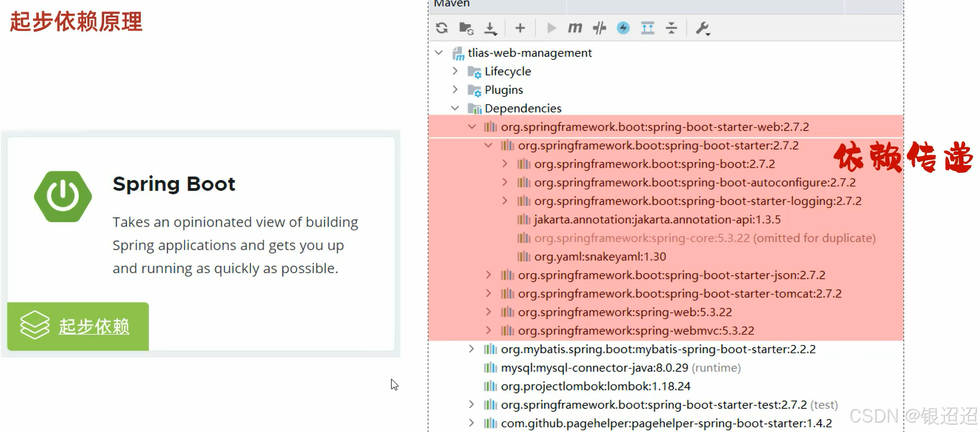The image size is (980, 432).
Task: Click the Plugins folder gear icon
Action: tap(474, 90)
